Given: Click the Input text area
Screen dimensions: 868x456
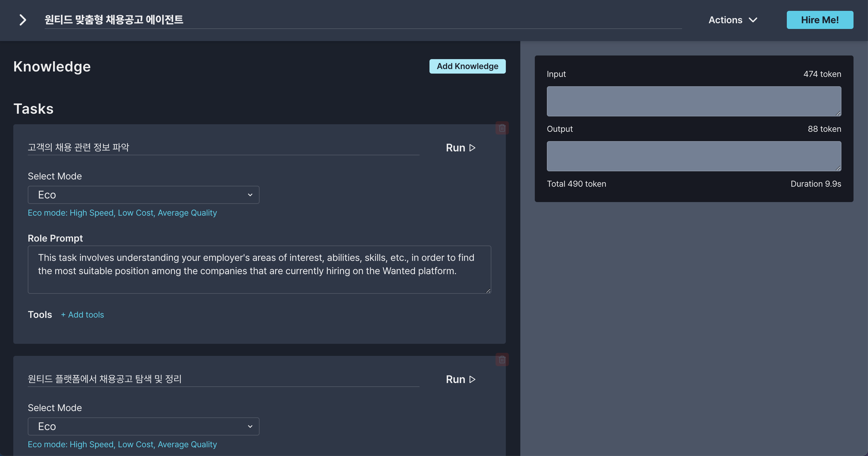Looking at the screenshot, I should [694, 101].
